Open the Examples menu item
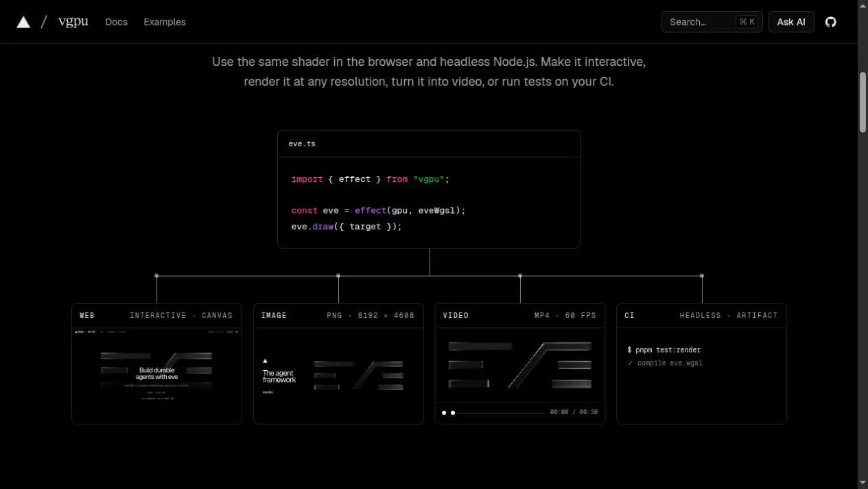868x489 pixels. (165, 22)
